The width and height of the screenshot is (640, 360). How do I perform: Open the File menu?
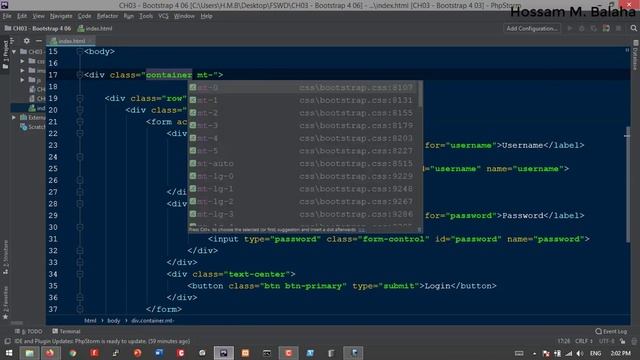coord(7,16)
